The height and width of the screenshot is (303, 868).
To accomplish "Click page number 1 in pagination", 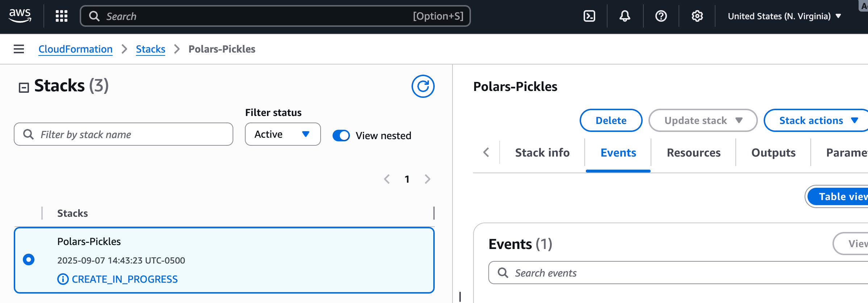I will [x=407, y=179].
